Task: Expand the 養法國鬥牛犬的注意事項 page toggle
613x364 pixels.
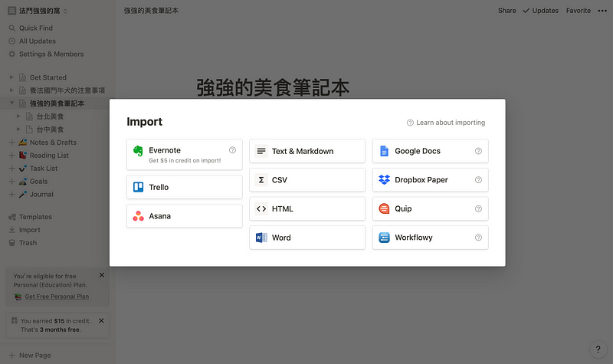Action: click(x=11, y=90)
